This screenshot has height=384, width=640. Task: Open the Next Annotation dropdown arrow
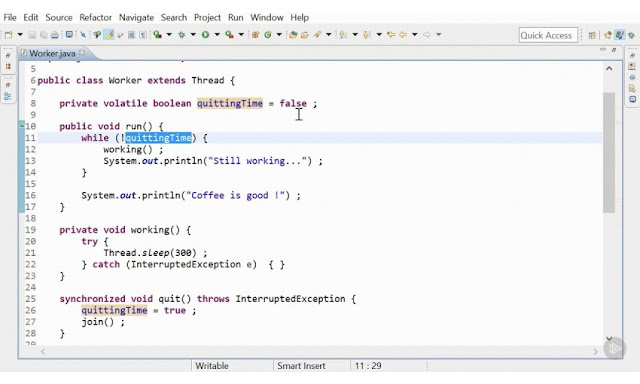click(355, 34)
